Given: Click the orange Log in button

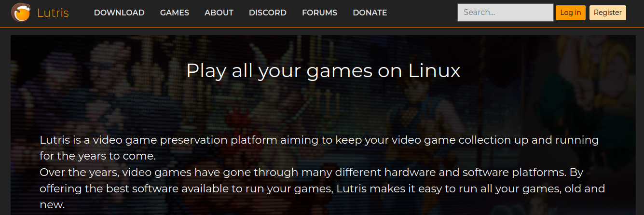Looking at the screenshot, I should 571,13.
